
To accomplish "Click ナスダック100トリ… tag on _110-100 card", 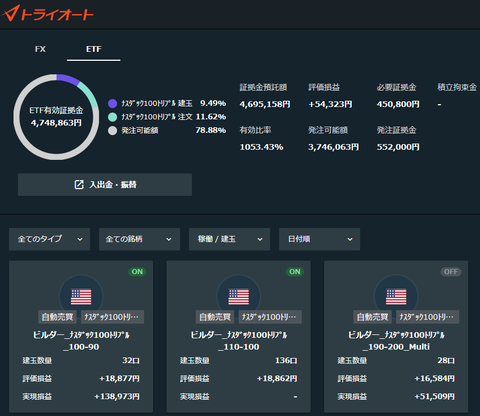I will (x=270, y=317).
